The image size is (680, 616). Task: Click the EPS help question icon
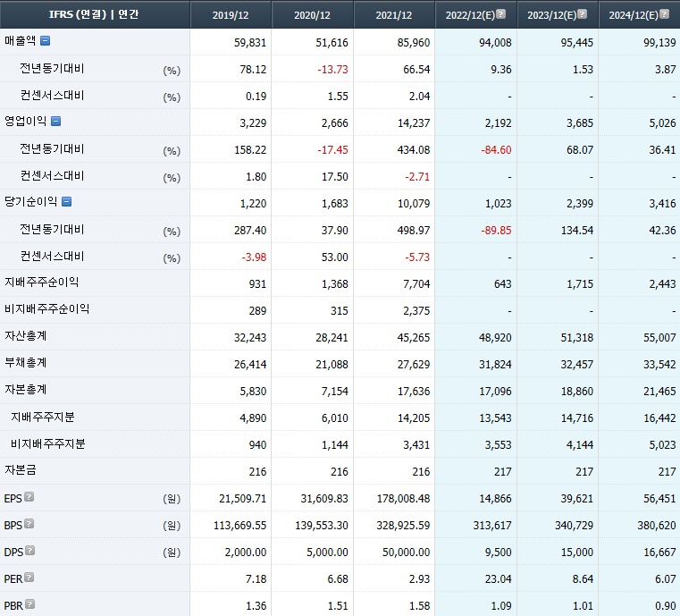click(29, 497)
